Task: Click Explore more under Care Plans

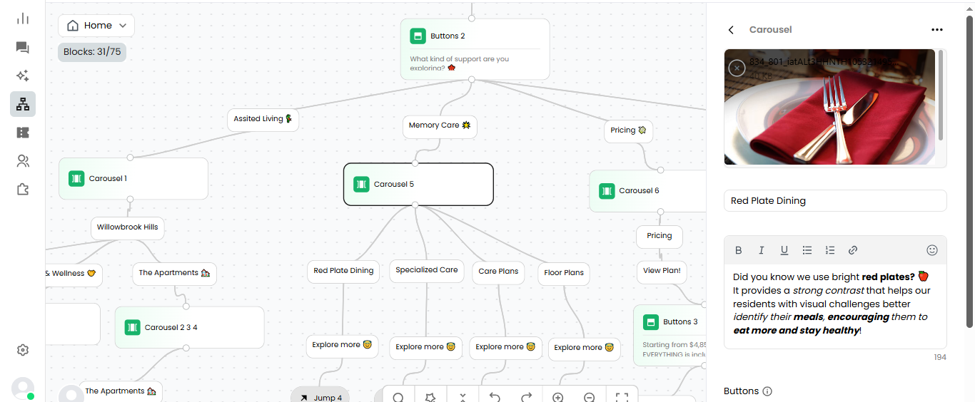Action: (x=506, y=347)
